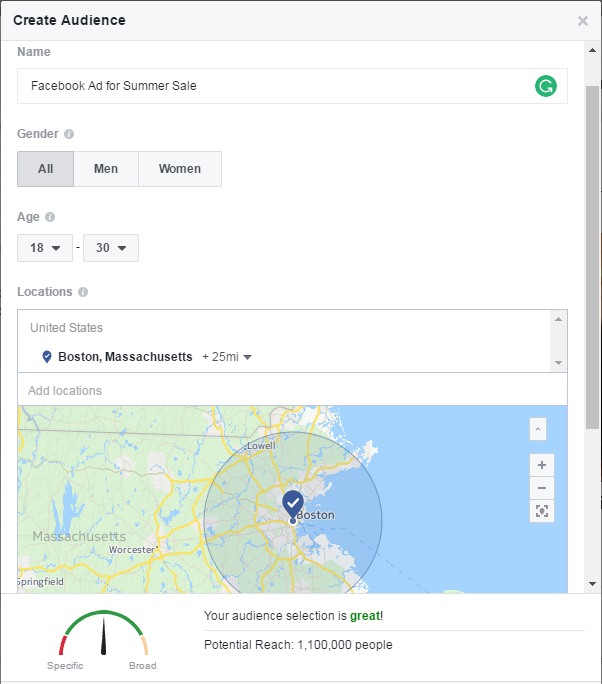The image size is (602, 684).
Task: Click scroll-down arrow in locations list
Action: [x=558, y=363]
